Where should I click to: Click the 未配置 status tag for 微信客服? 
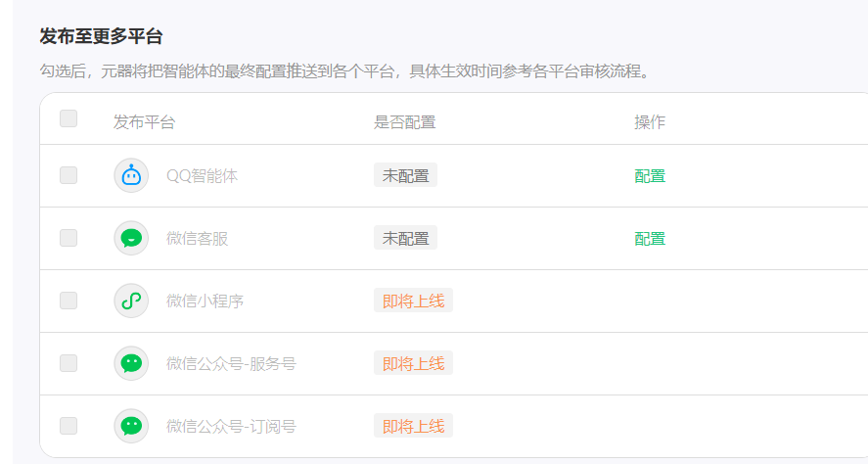click(x=405, y=239)
